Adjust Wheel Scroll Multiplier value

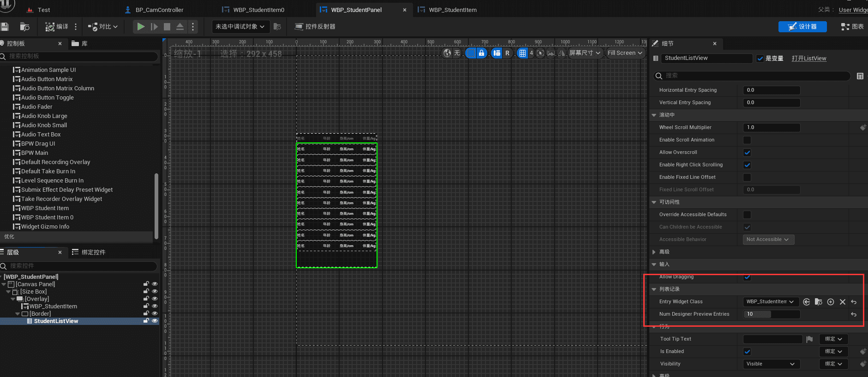click(x=772, y=128)
